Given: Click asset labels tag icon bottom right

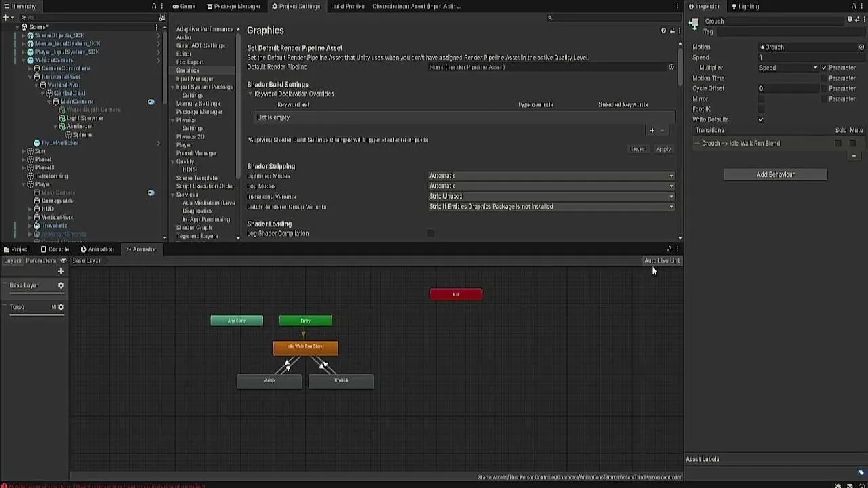Looking at the screenshot, I should (x=861, y=472).
